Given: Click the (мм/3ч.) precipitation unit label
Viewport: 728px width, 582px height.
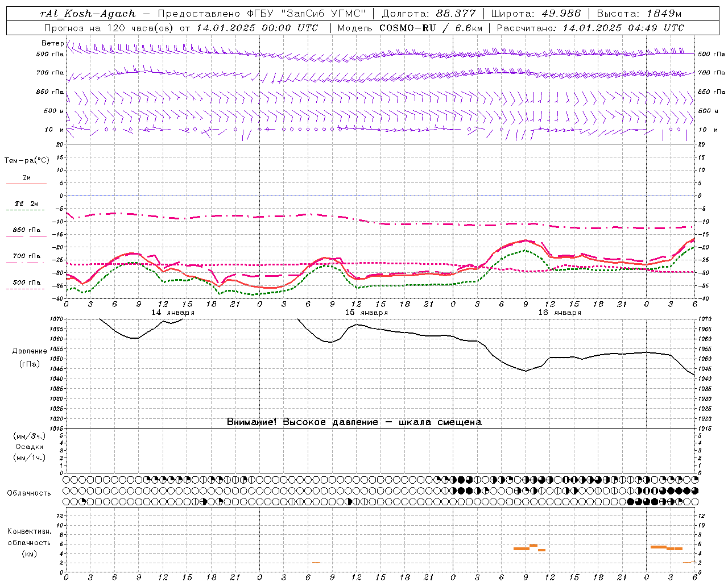Looking at the screenshot, I should pyautogui.click(x=29, y=436).
